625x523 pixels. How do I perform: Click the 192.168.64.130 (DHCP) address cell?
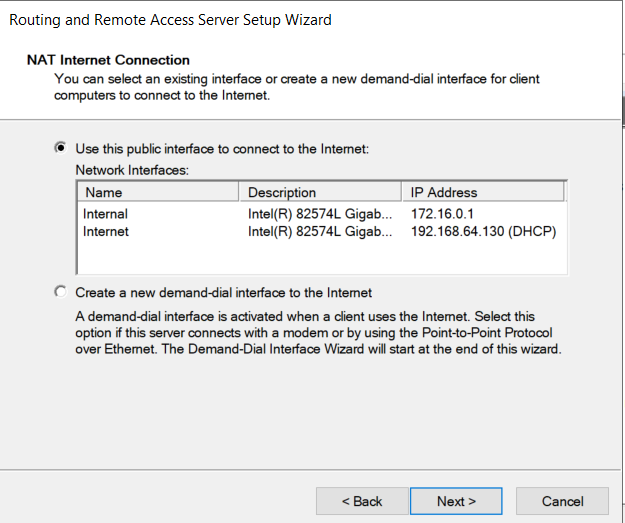[x=483, y=231]
